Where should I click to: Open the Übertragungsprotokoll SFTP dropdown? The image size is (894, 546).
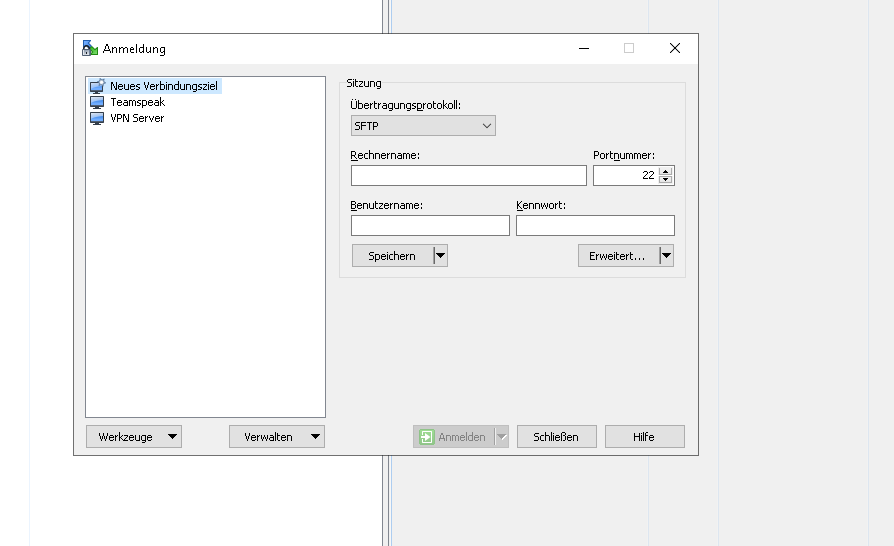coord(423,125)
